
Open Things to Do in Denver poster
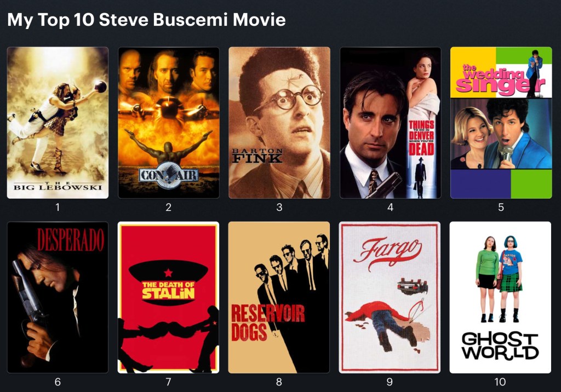point(390,123)
